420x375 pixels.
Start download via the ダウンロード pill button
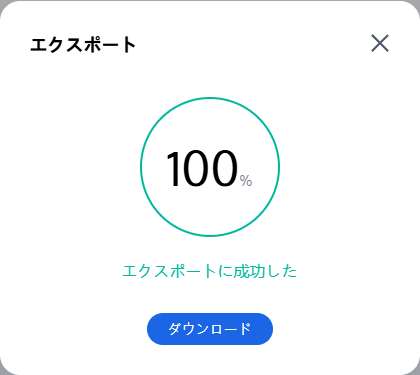pos(210,329)
